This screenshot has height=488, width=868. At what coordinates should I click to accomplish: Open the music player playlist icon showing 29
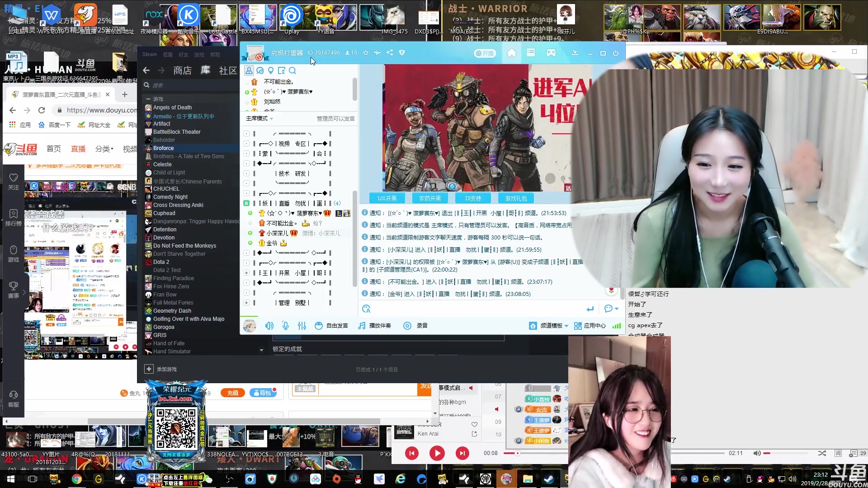(858, 453)
